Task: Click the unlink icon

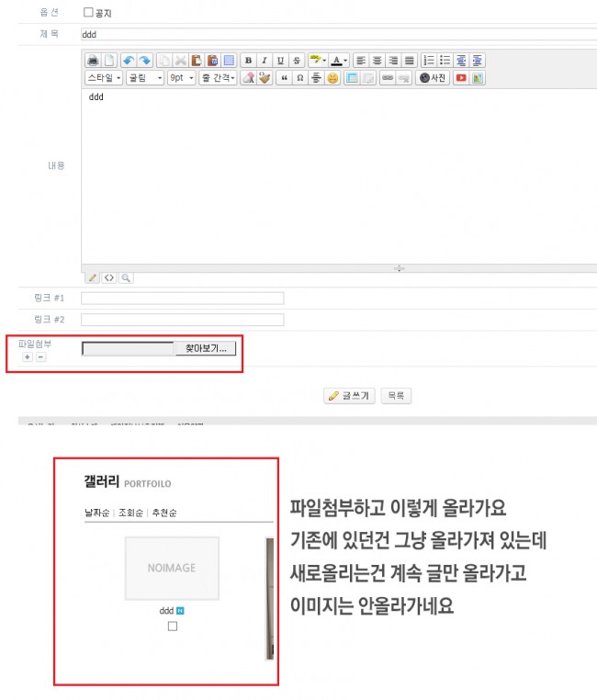Action: 404,78
